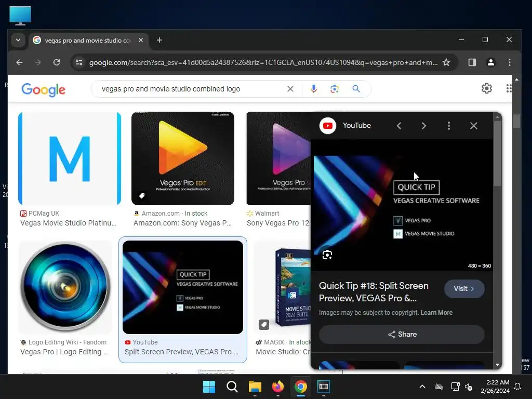
Task: Open File Explorer from taskbar
Action: [255, 387]
